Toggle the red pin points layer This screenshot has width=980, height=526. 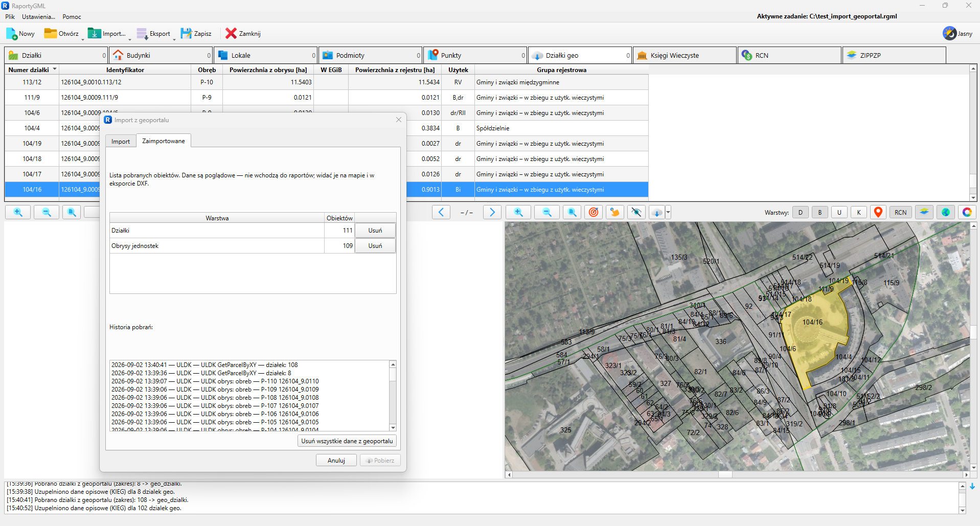pos(878,212)
